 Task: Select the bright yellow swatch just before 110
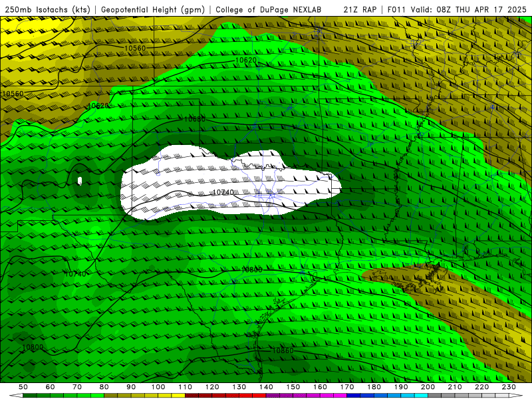178,396
